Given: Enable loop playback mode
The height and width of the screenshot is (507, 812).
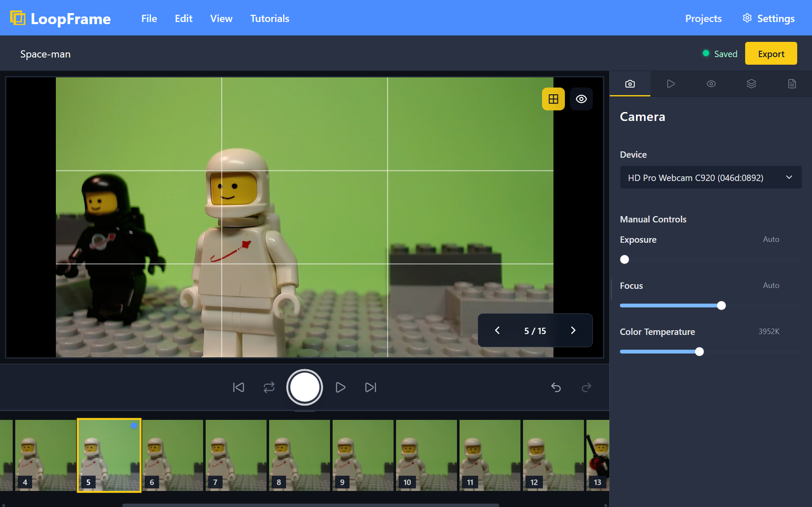Looking at the screenshot, I should pos(269,387).
